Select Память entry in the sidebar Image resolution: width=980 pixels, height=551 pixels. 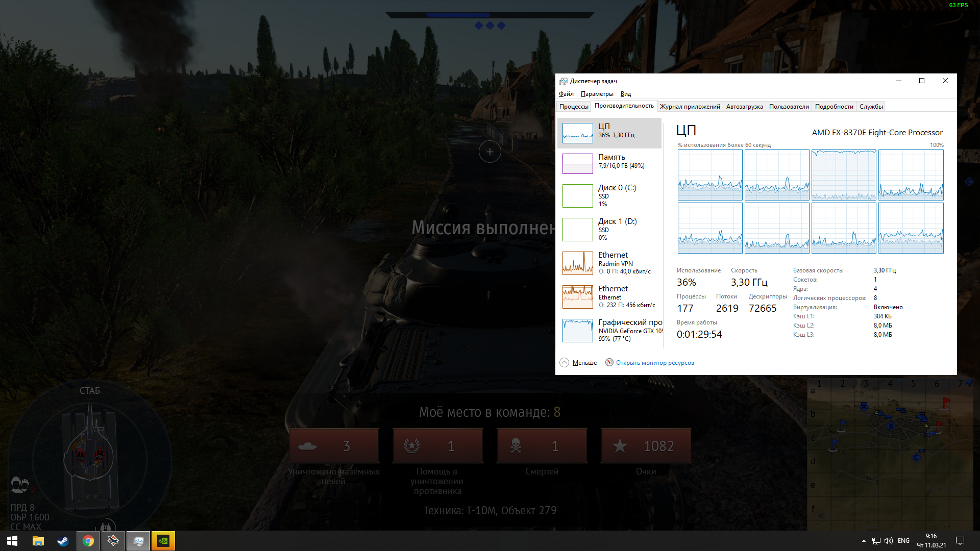click(x=609, y=164)
